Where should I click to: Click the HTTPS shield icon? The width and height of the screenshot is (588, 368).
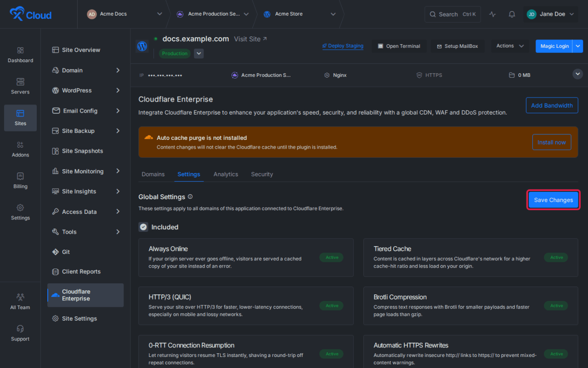[419, 75]
